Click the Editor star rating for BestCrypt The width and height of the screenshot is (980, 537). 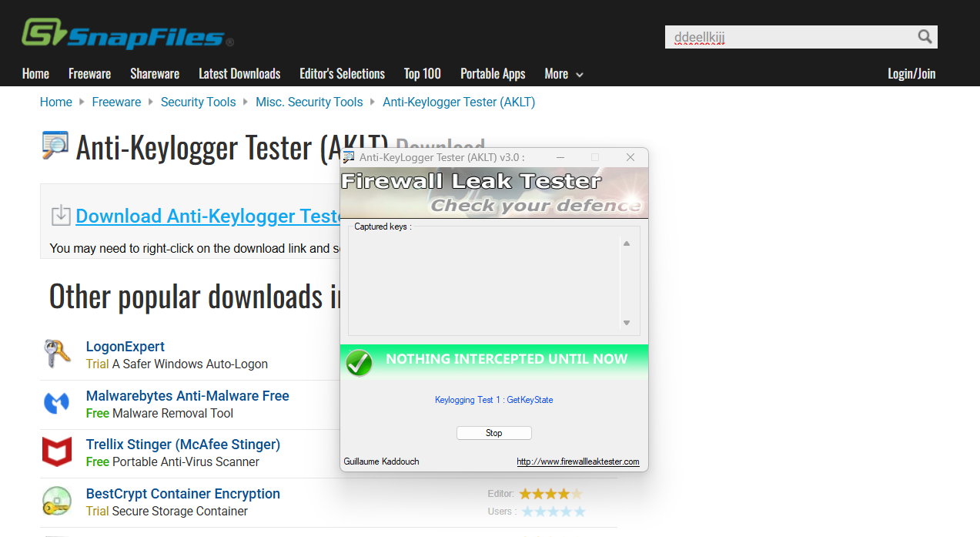coord(550,494)
